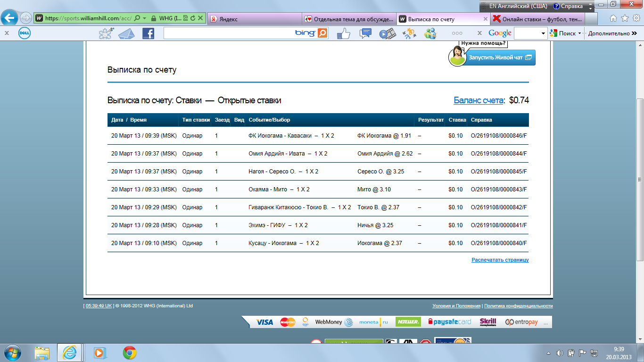The width and height of the screenshot is (644, 362).
Task: Go back with the browser back arrow
Action: [x=9, y=18]
